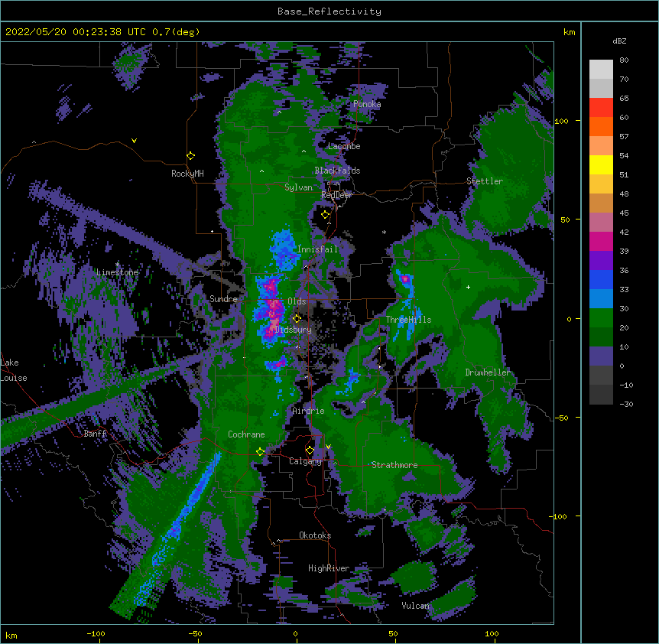
Task: Click the white plus marker west of Drumheller
Action: [x=468, y=287]
